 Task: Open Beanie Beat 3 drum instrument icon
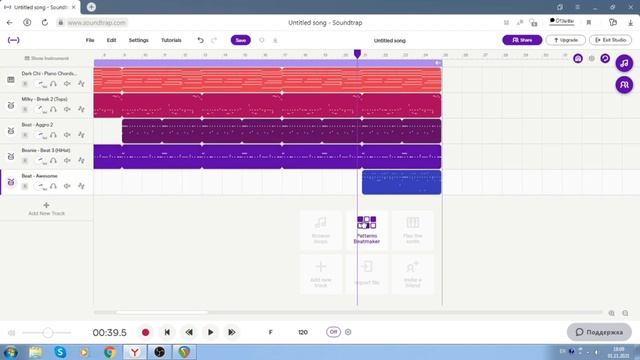11,157
